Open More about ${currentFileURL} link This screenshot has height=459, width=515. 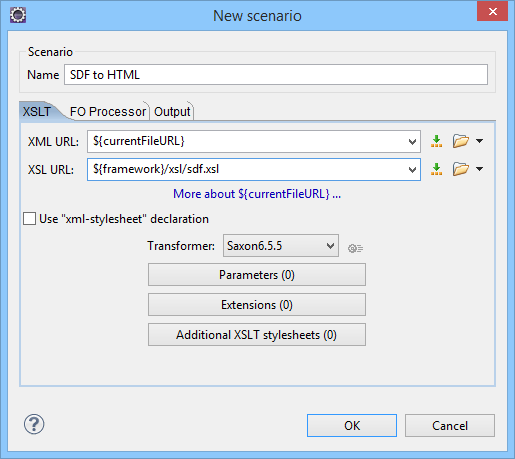257,194
